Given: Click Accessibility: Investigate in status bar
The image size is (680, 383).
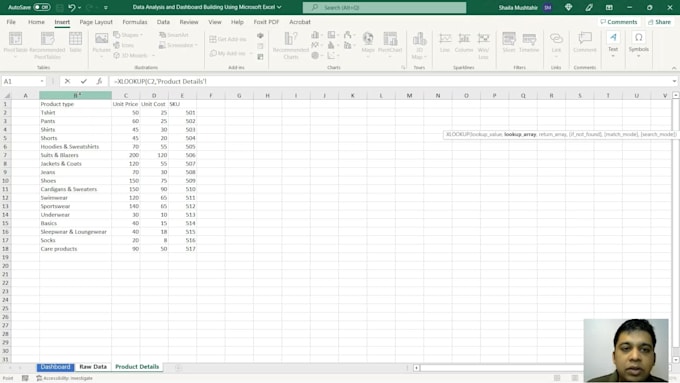Looking at the screenshot, I should tap(65, 378).
